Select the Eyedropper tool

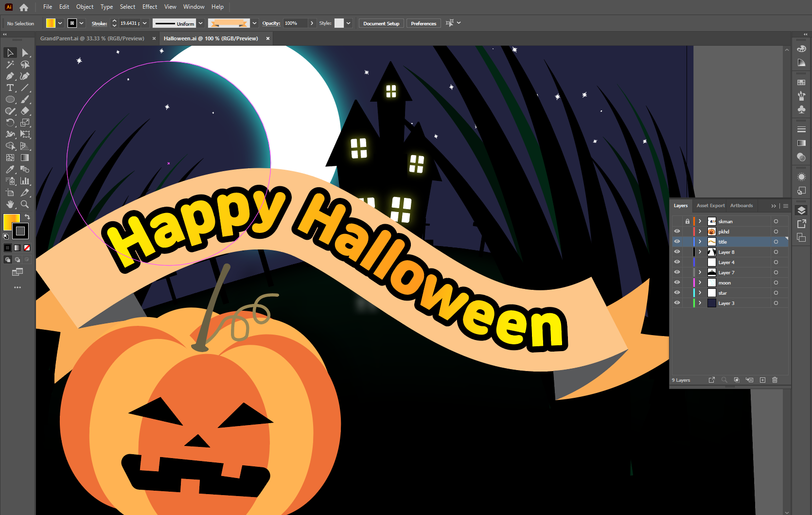(x=10, y=169)
